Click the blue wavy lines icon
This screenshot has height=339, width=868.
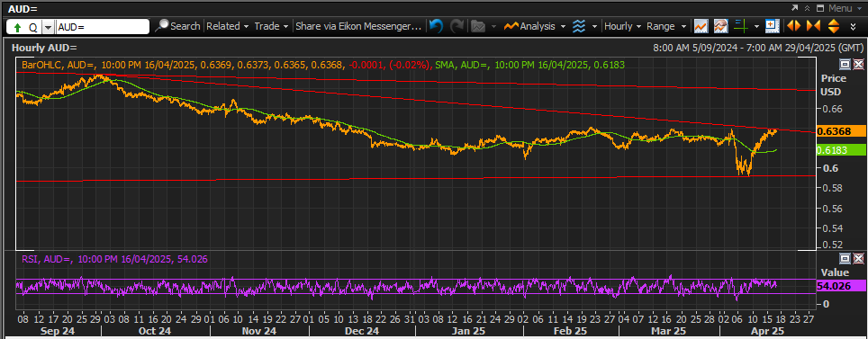coord(579,26)
